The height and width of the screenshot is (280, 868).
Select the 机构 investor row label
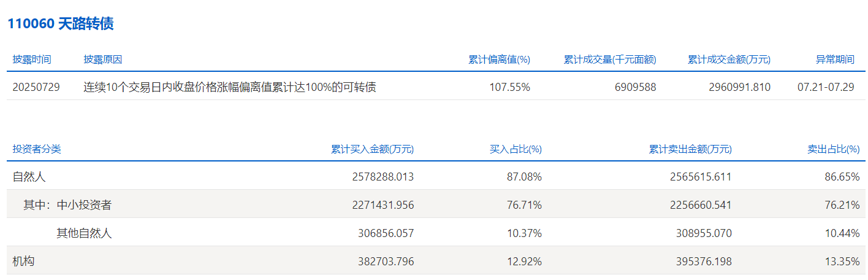[23, 262]
